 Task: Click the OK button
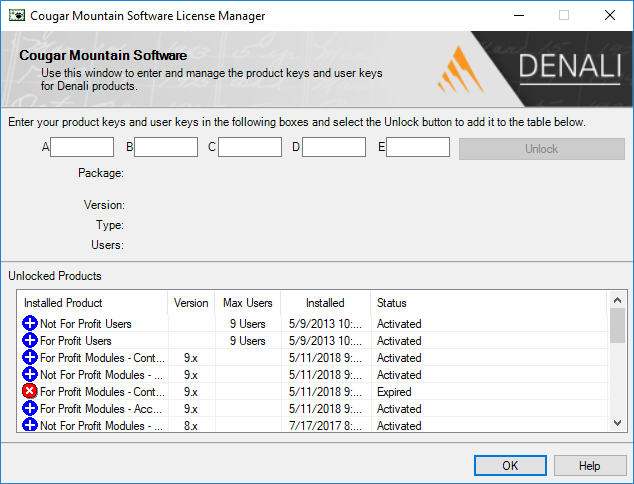[x=510, y=465]
